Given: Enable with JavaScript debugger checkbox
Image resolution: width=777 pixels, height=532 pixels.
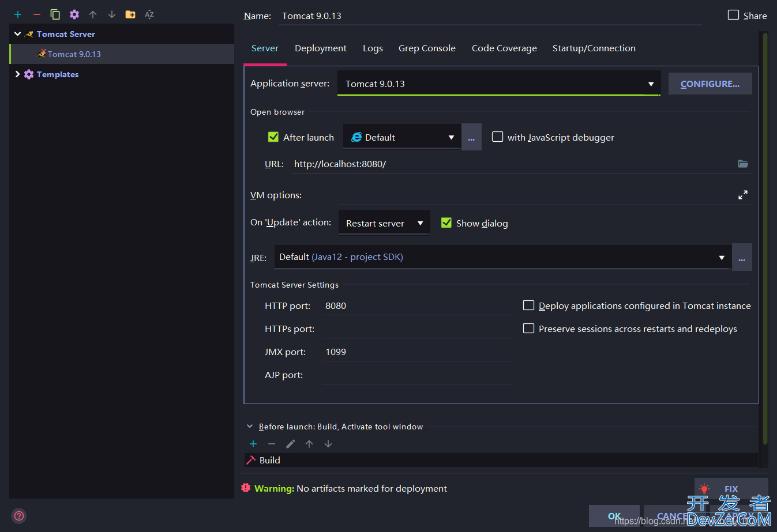Looking at the screenshot, I should tap(497, 137).
